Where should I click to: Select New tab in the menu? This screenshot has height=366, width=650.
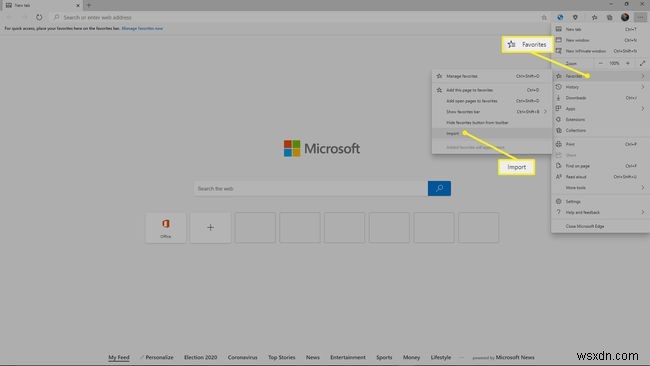(x=600, y=29)
